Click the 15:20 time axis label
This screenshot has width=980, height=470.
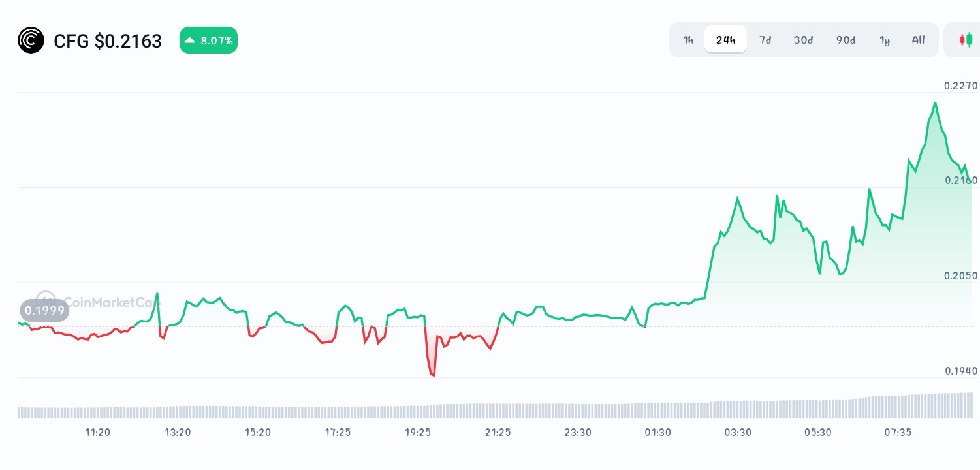(258, 432)
